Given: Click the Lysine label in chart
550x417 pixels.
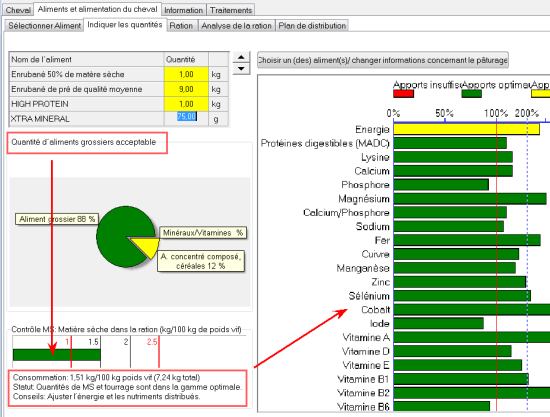Looking at the screenshot, I should [375, 157].
